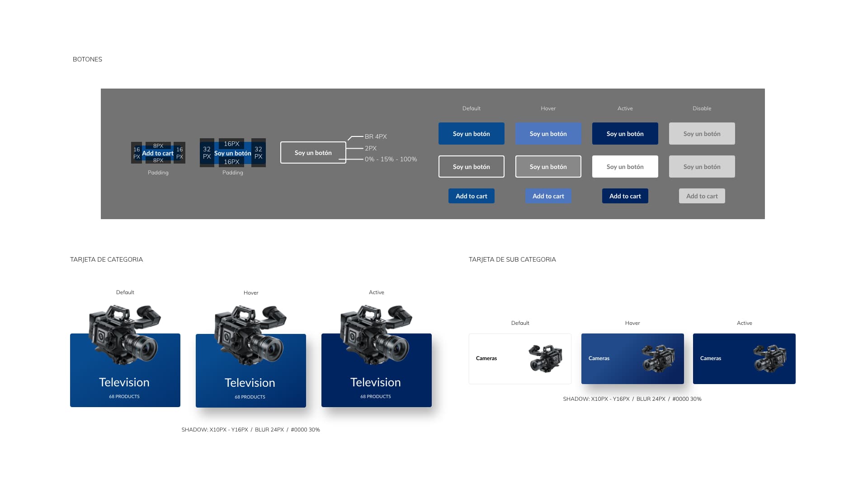
Task: Click the camera image on the Default Television card
Action: (x=124, y=334)
